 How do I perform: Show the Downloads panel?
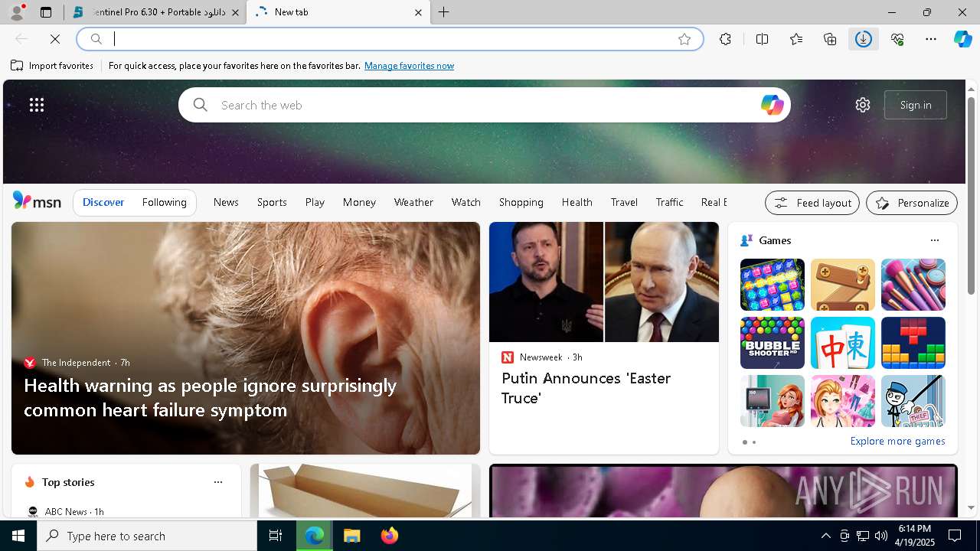coord(864,39)
